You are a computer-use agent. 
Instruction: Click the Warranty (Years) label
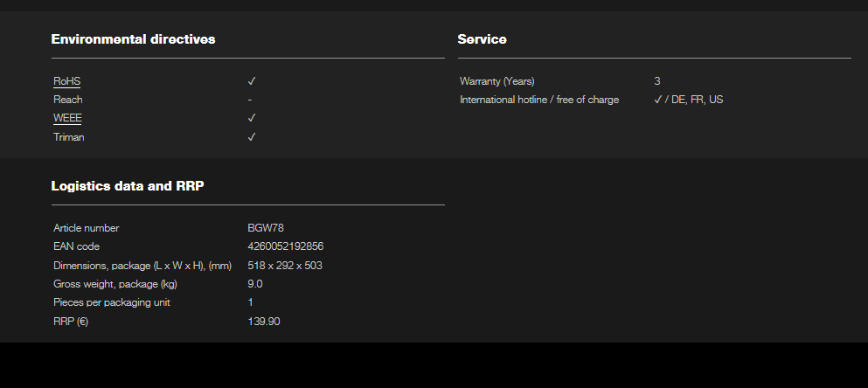pyautogui.click(x=496, y=81)
